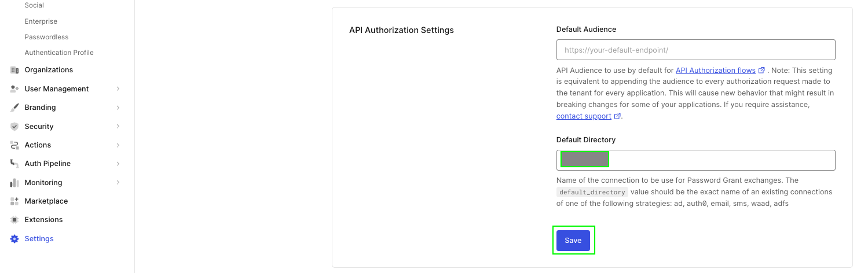
Task: Click the Organizations building icon
Action: coord(14,70)
